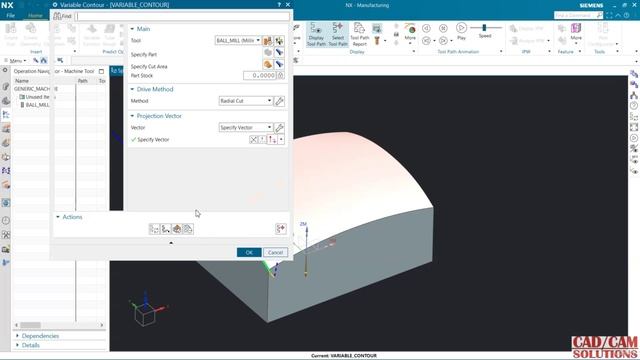Toggle Display Tool Path in the ribbon
This screenshot has height=360, width=640.
click(x=316, y=34)
